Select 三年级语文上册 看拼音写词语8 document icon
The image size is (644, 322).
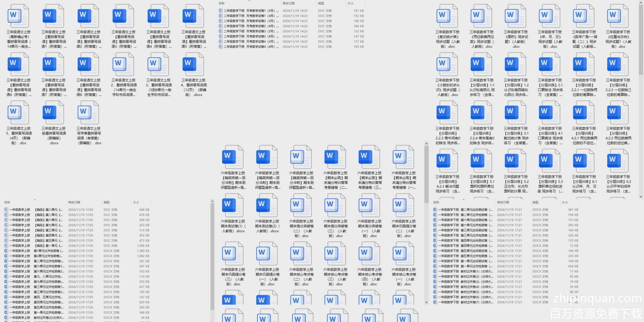[x=89, y=64]
